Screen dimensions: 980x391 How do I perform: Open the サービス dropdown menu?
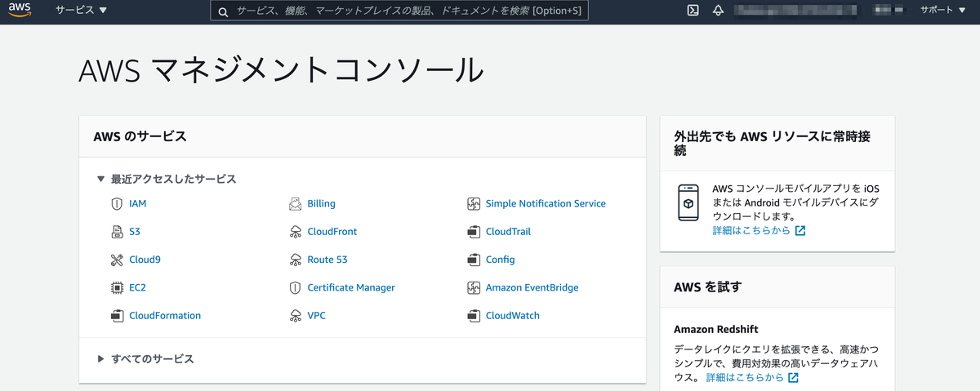[81, 11]
